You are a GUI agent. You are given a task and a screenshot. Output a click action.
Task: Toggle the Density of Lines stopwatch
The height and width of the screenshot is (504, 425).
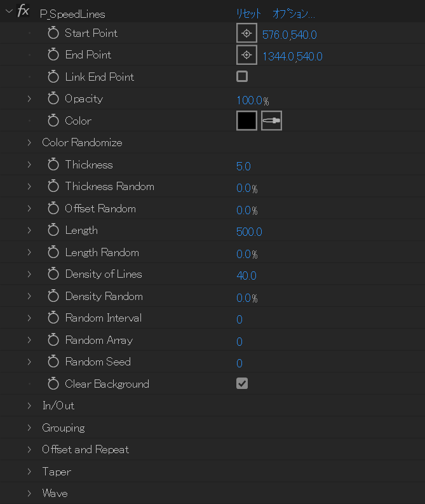(x=53, y=274)
